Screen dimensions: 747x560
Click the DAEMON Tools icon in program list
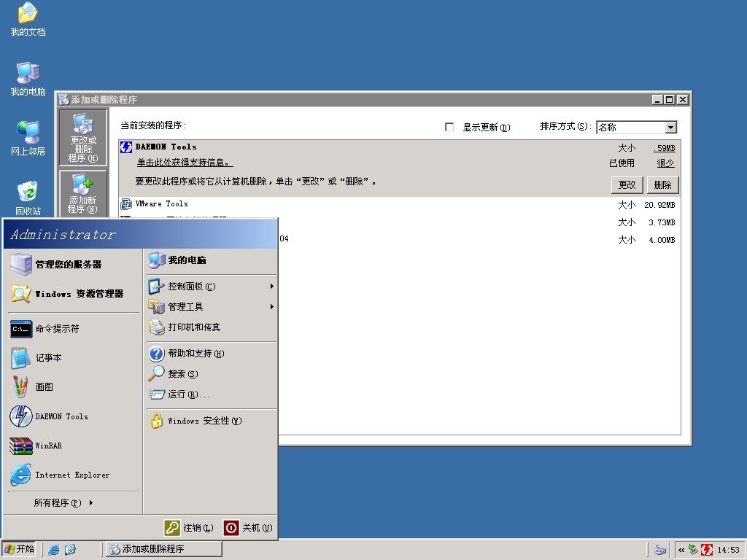(126, 147)
